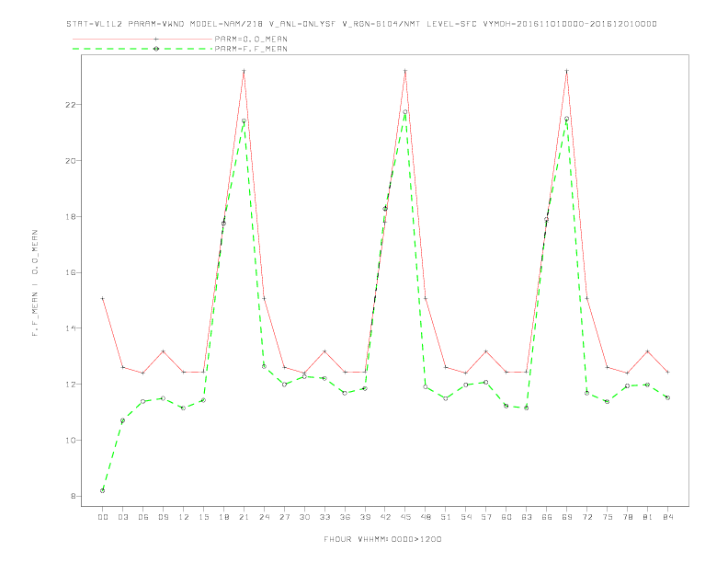Click the PARM=O.O_MEAN legend label
Screen dimensions: 728x563
(251, 39)
